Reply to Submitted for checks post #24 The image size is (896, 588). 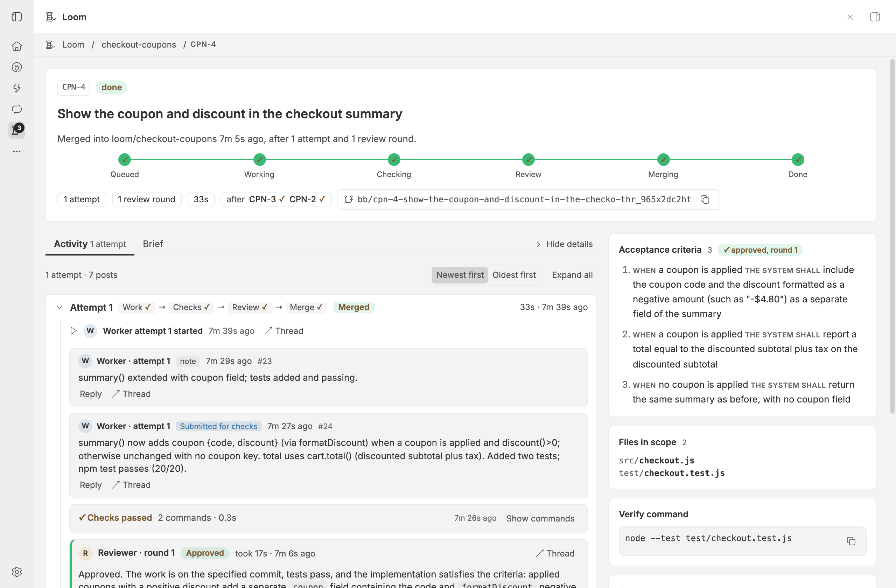(91, 485)
